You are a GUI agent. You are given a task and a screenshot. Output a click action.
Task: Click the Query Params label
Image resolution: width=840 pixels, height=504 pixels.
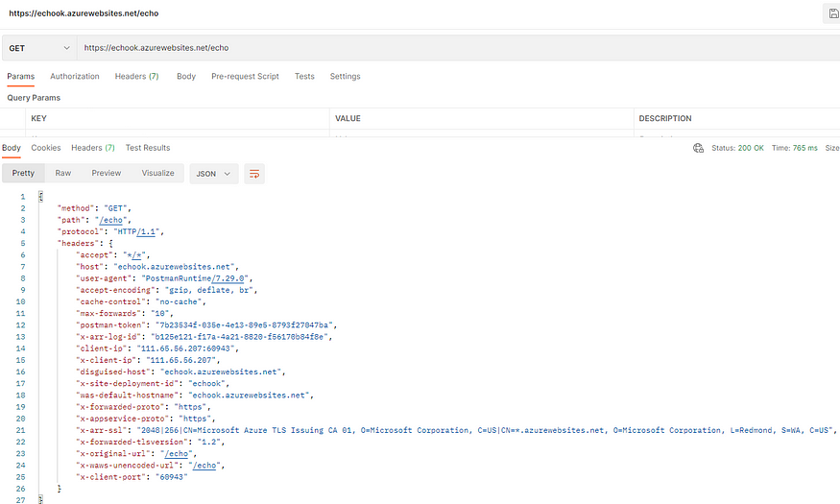tap(34, 98)
